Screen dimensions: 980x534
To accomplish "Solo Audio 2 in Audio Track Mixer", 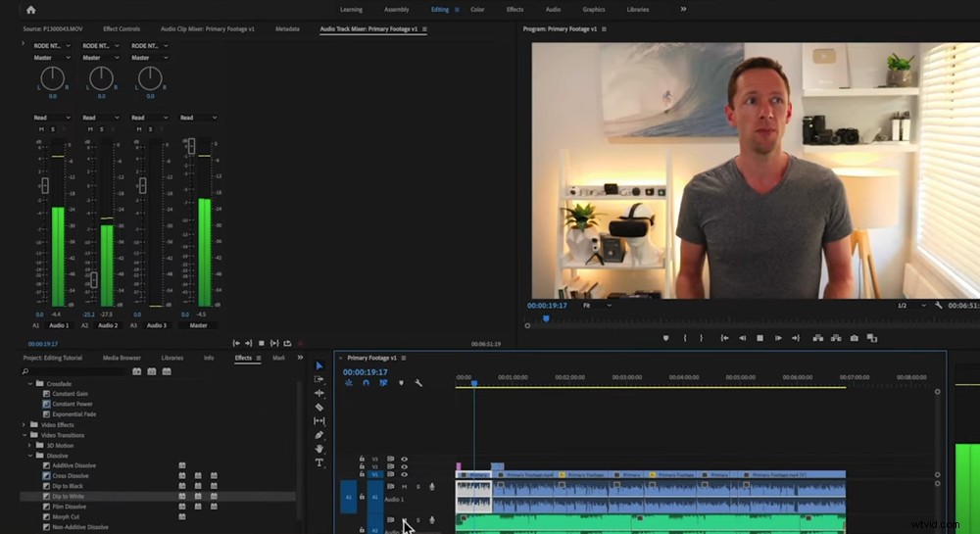I will (101, 129).
